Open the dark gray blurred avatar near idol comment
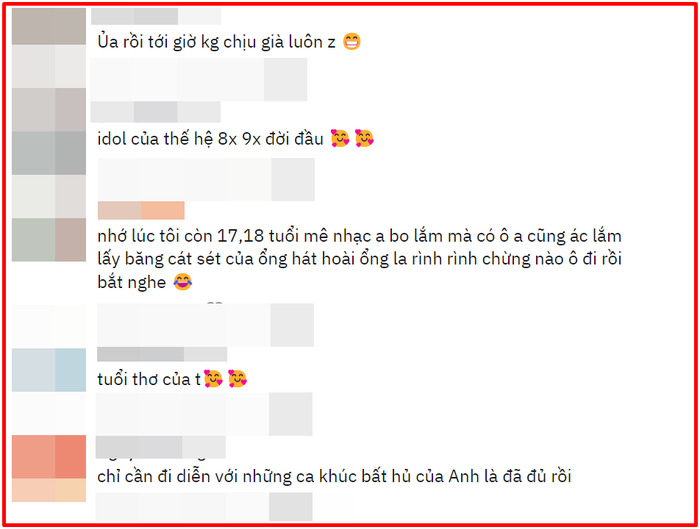 point(49,153)
